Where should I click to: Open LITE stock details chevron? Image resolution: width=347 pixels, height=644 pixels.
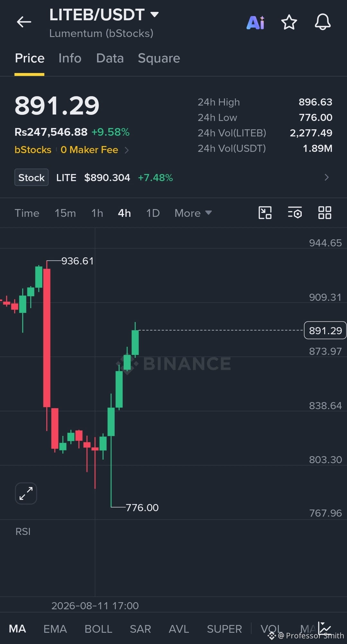coord(326,177)
